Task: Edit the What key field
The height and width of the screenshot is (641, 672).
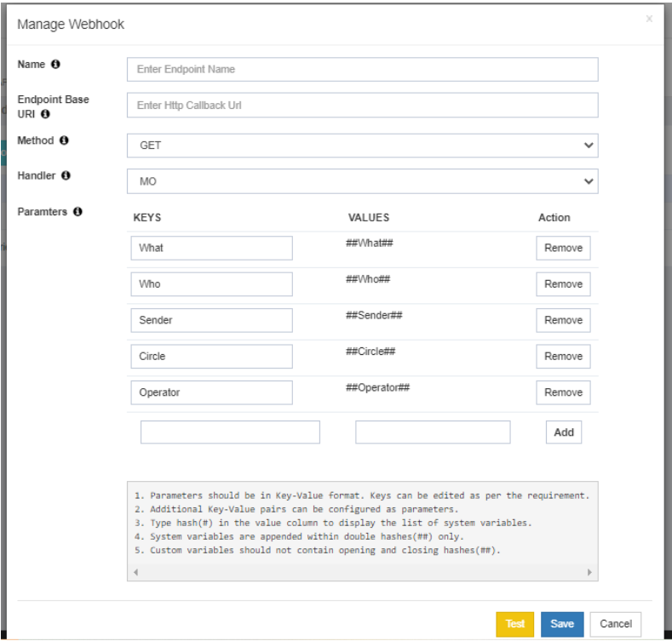Action: pos(212,248)
